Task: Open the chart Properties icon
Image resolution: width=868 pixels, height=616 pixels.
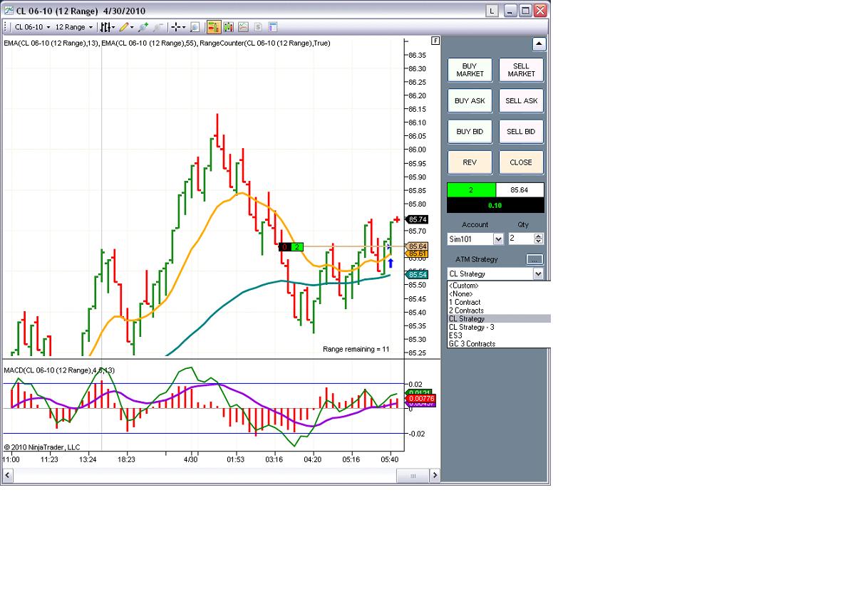Action: (272, 27)
